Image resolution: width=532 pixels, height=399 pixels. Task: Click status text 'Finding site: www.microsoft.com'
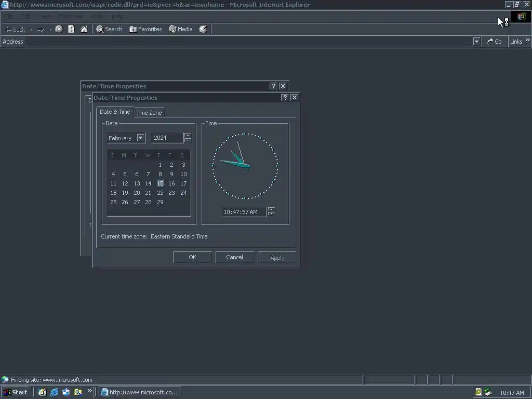click(x=51, y=380)
